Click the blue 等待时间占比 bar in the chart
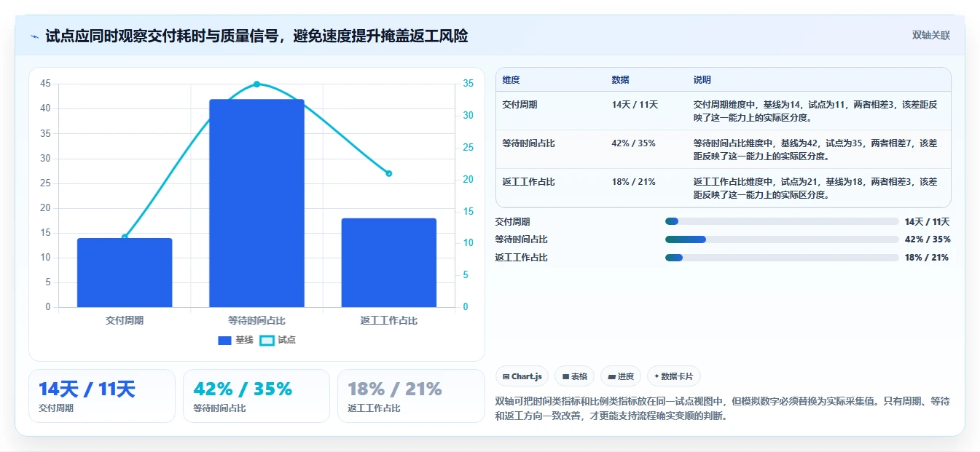 tap(256, 203)
